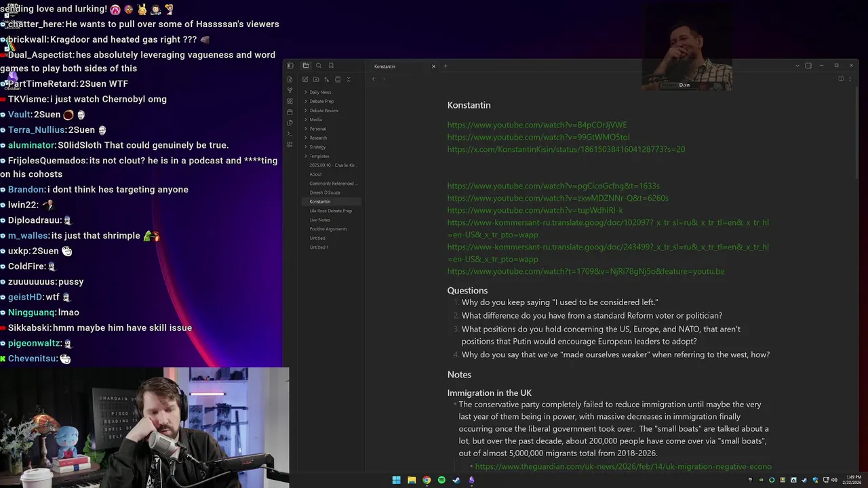Click the Questions heading in the note

[467, 290]
